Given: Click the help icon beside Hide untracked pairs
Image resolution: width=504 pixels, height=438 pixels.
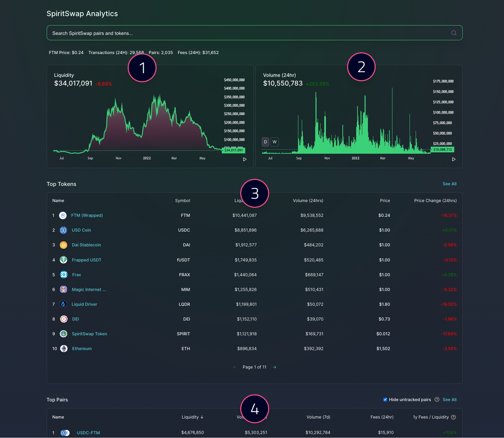Looking at the screenshot, I should (437, 399).
